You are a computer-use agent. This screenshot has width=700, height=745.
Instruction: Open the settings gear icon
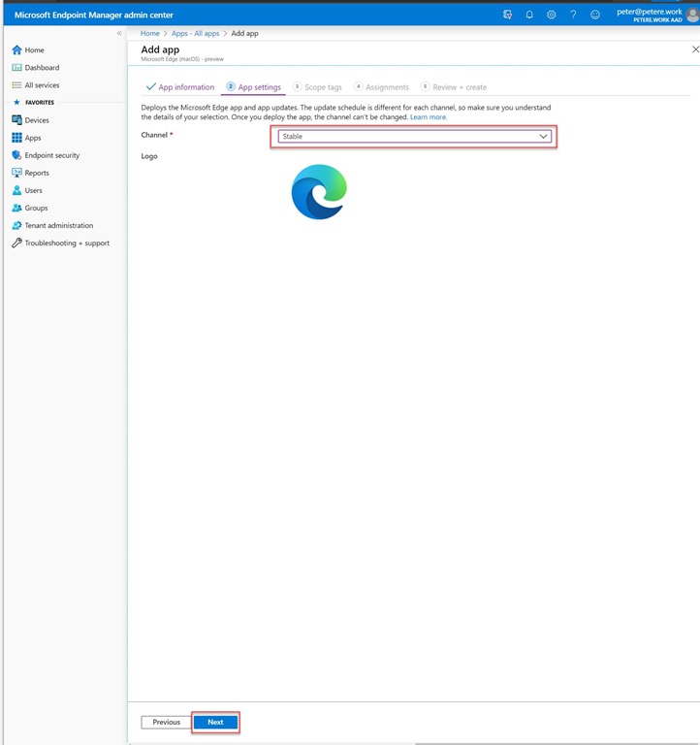tap(552, 15)
